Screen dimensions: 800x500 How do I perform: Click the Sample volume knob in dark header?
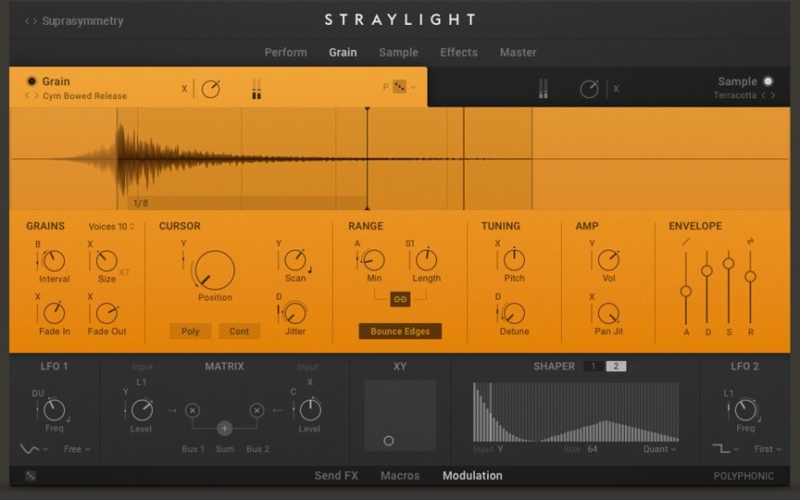pyautogui.click(x=589, y=89)
